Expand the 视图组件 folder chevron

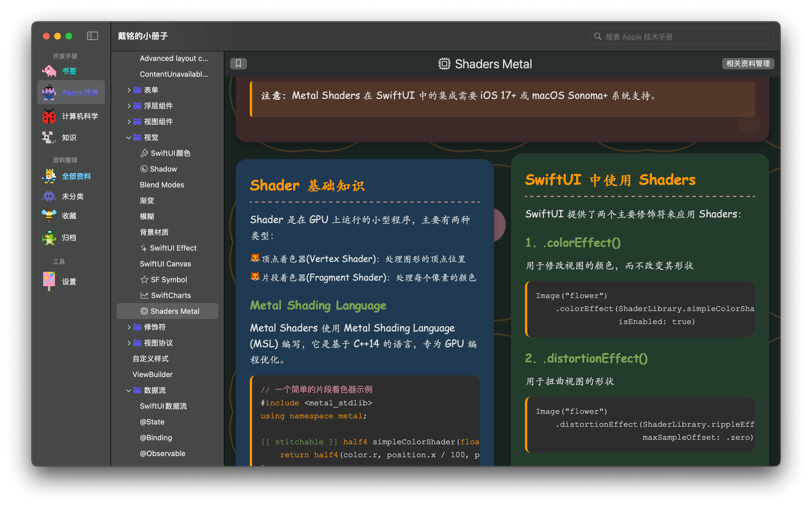tap(129, 122)
